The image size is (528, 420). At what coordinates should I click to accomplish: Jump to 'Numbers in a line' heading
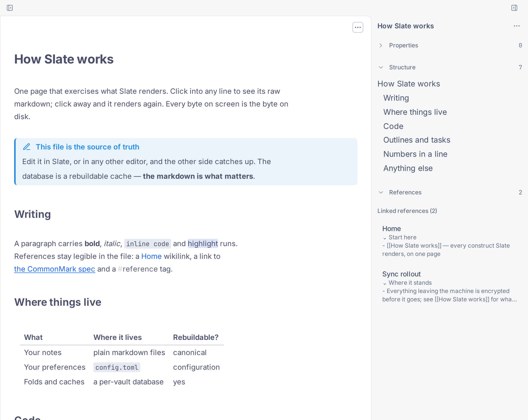[x=415, y=154]
